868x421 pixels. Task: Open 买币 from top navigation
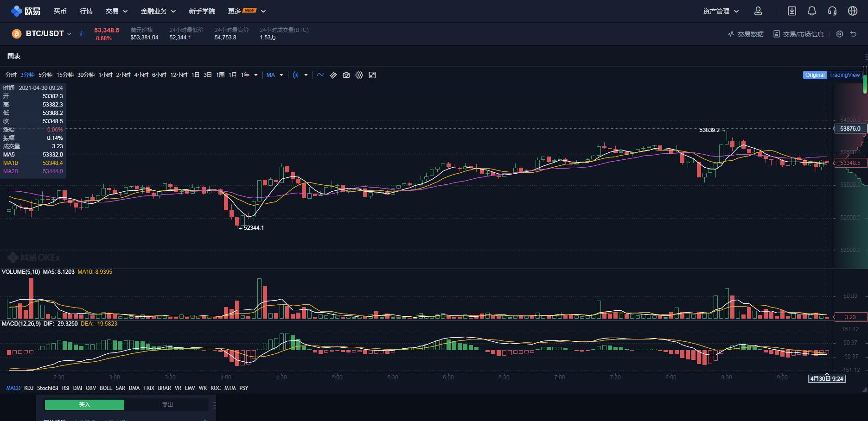pos(60,11)
